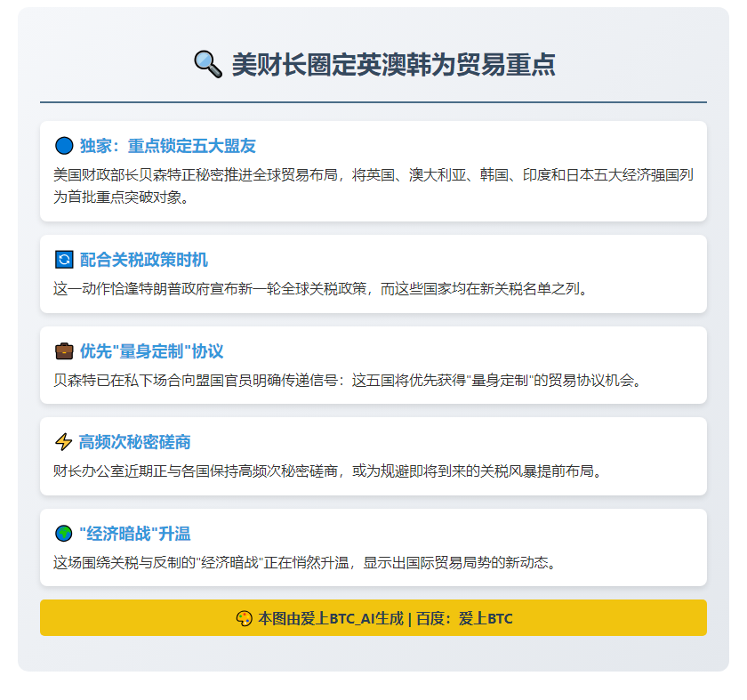The height and width of the screenshot is (700, 747).
Task: Click heading 独家：重点锁定五大盟友
Action: pyautogui.click(x=168, y=146)
